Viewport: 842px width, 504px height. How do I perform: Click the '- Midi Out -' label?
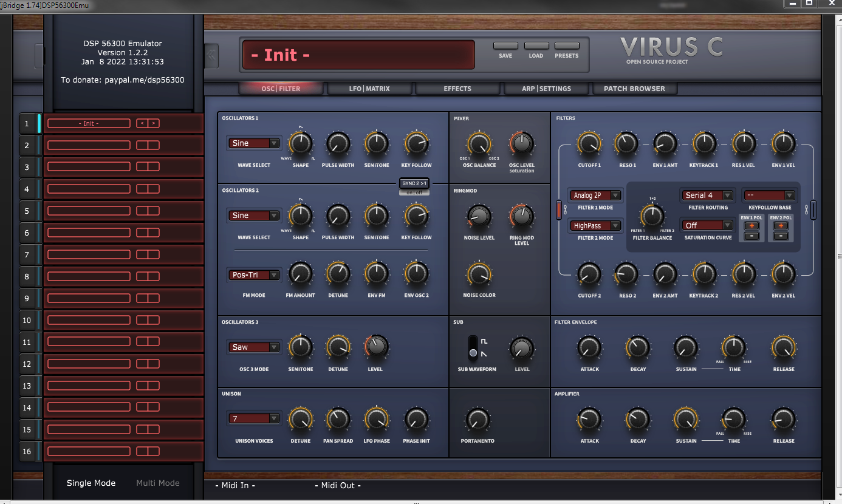coord(338,485)
